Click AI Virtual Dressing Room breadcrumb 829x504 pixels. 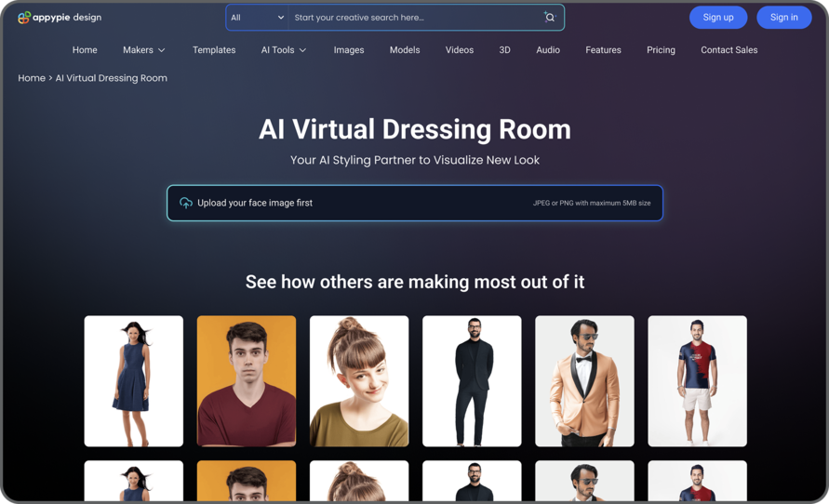click(x=112, y=78)
